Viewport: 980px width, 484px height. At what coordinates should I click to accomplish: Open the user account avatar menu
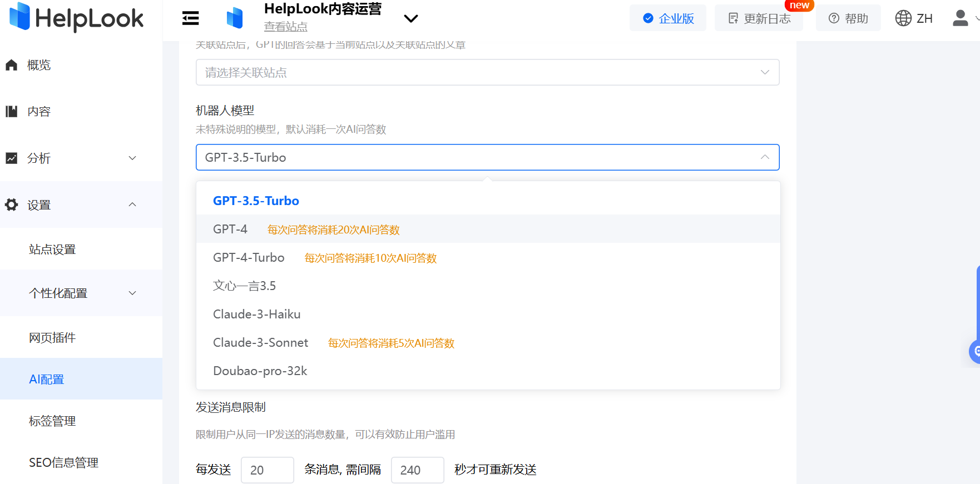(x=961, y=18)
